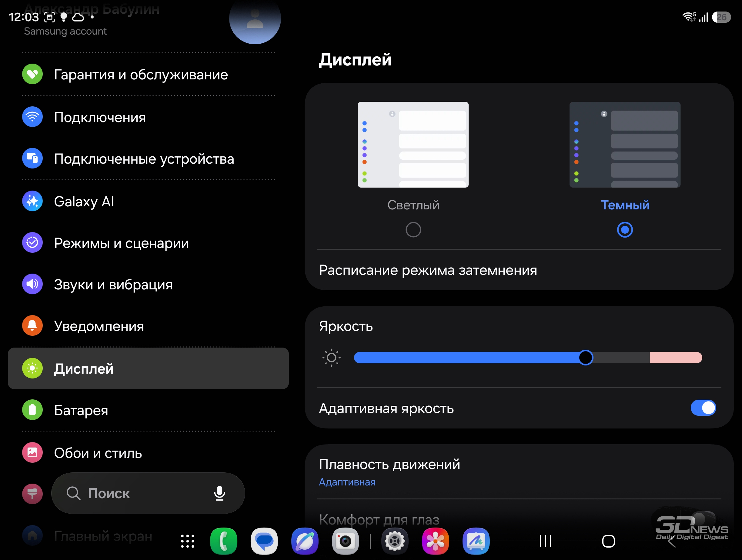Open the Уведомления settings section
This screenshot has height=560, width=742.
148,325
